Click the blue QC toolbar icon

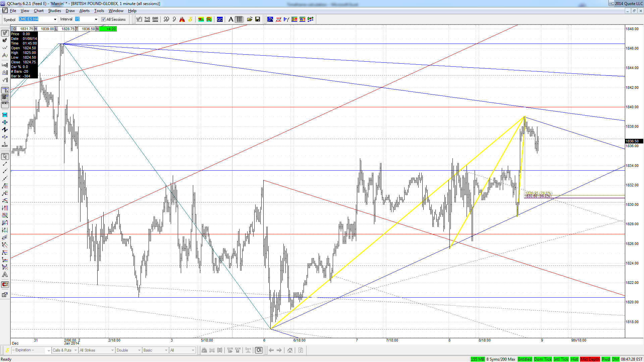click(220, 19)
